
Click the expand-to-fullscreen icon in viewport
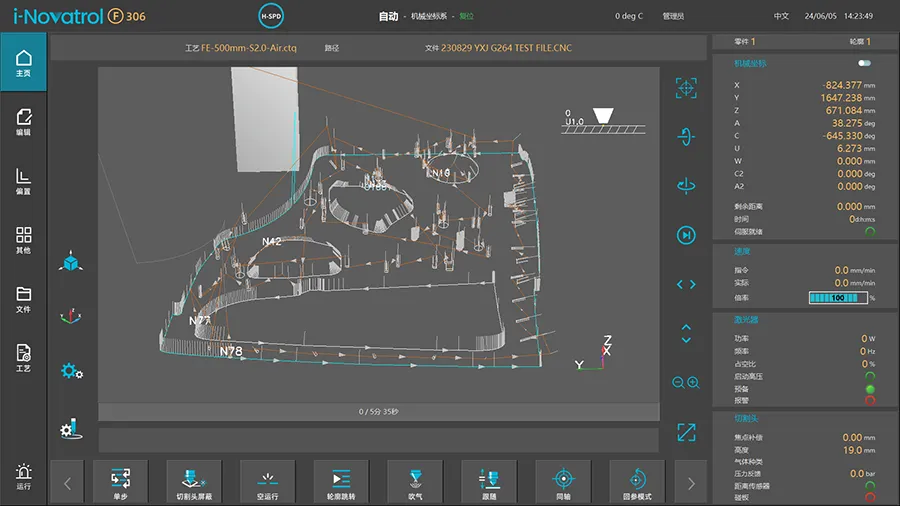686,432
